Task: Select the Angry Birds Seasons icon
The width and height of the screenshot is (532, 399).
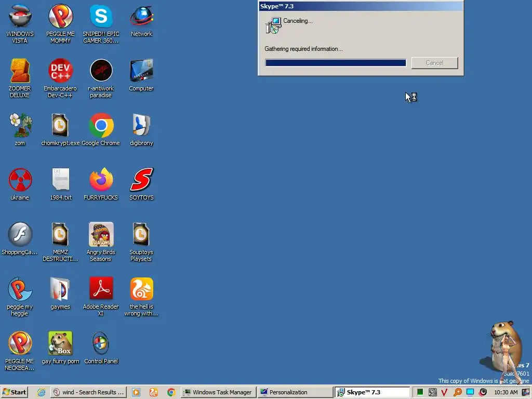Action: (x=101, y=242)
